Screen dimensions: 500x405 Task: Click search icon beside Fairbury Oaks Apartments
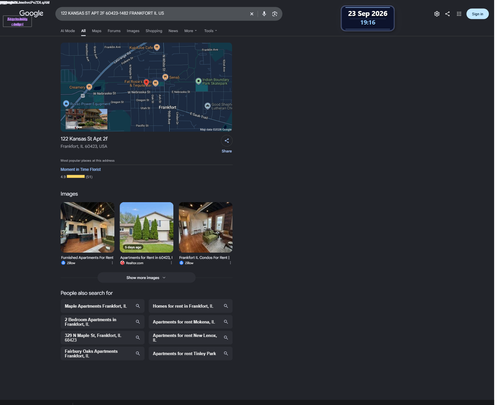pos(138,353)
